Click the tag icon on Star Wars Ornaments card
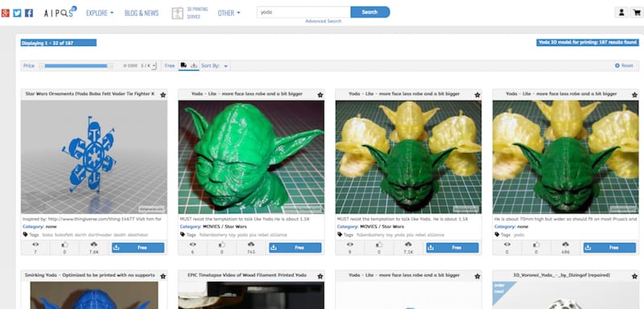644x309 pixels. click(x=26, y=235)
